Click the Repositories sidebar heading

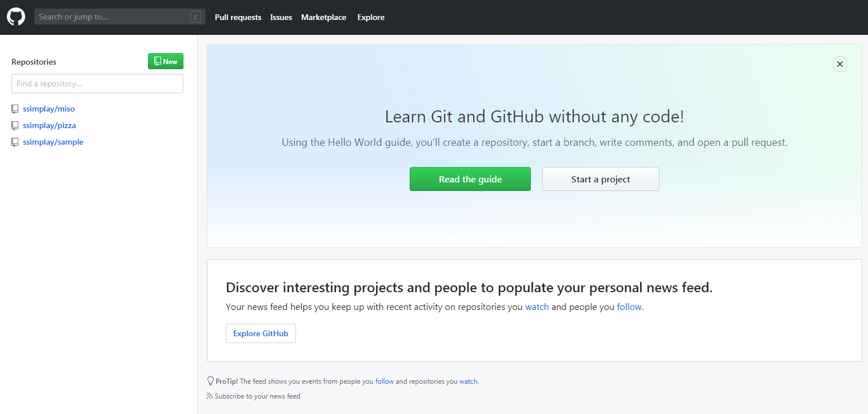point(34,62)
